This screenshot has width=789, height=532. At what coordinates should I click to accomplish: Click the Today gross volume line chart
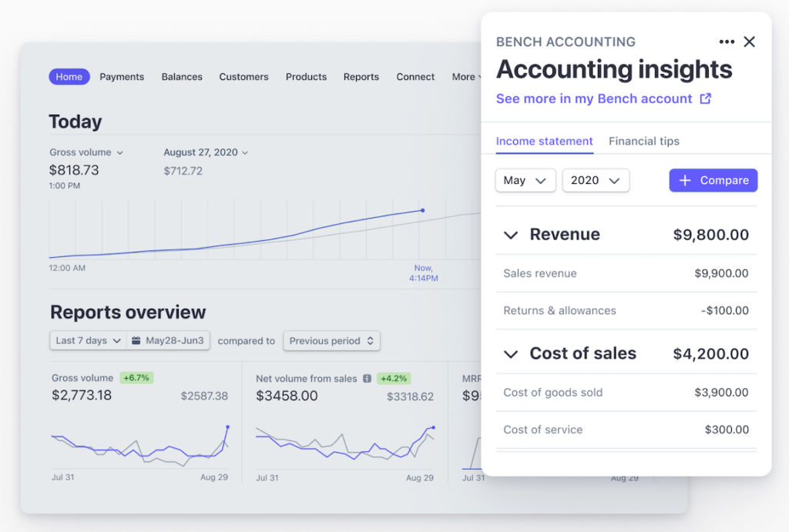265,229
